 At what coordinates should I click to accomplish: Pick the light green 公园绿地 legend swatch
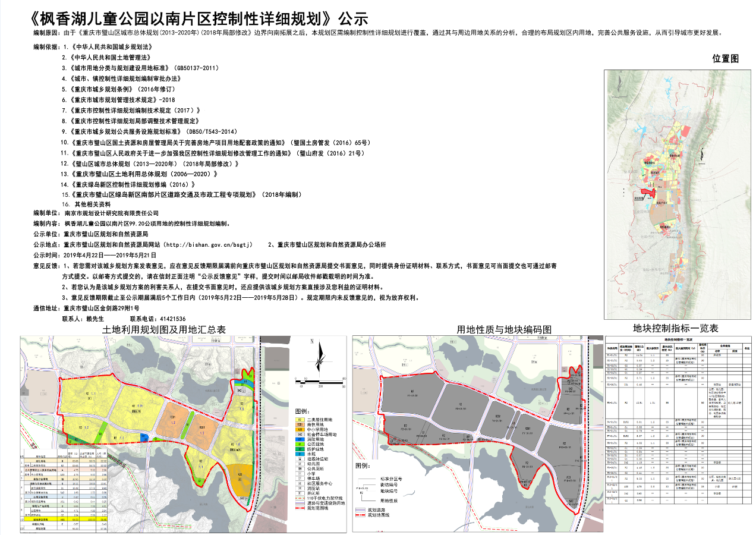point(300,444)
